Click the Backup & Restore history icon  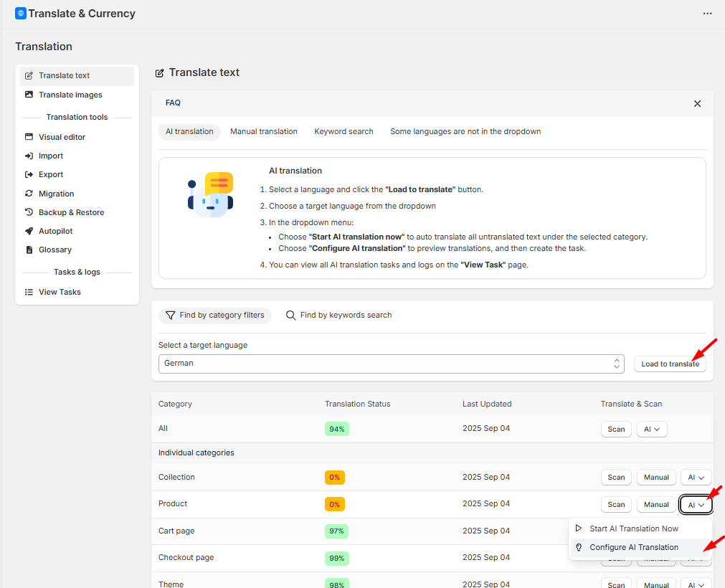(29, 212)
